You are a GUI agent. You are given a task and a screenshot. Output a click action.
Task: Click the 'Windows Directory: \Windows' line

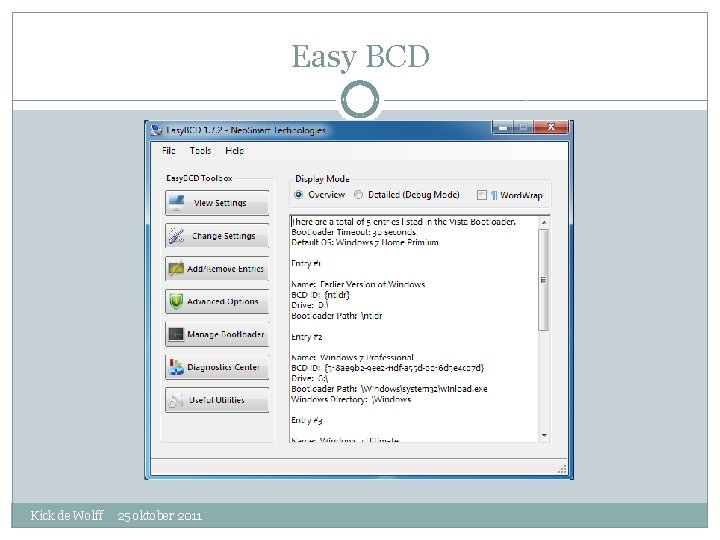click(x=351, y=399)
